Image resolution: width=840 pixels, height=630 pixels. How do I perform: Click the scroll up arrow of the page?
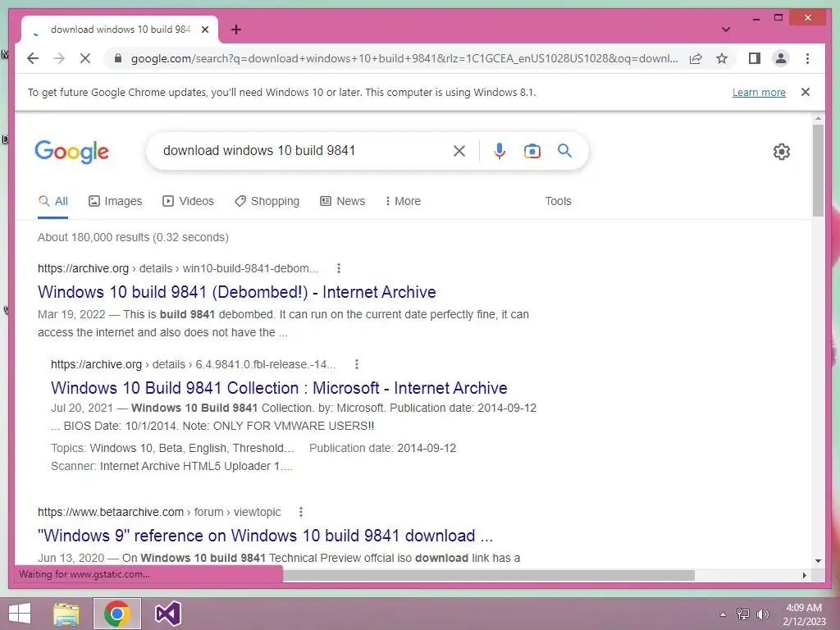pyautogui.click(x=818, y=118)
